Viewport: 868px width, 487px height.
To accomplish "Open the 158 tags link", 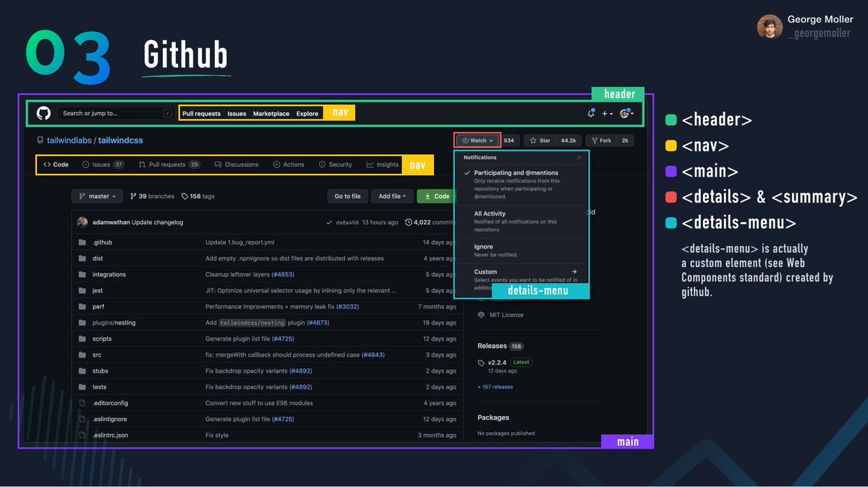I will (x=198, y=196).
